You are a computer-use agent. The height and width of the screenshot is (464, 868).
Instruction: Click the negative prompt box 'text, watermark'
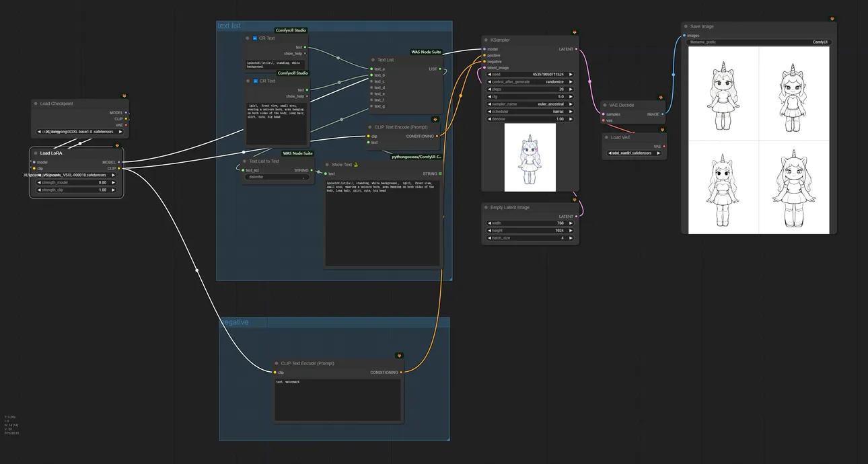pyautogui.click(x=338, y=399)
